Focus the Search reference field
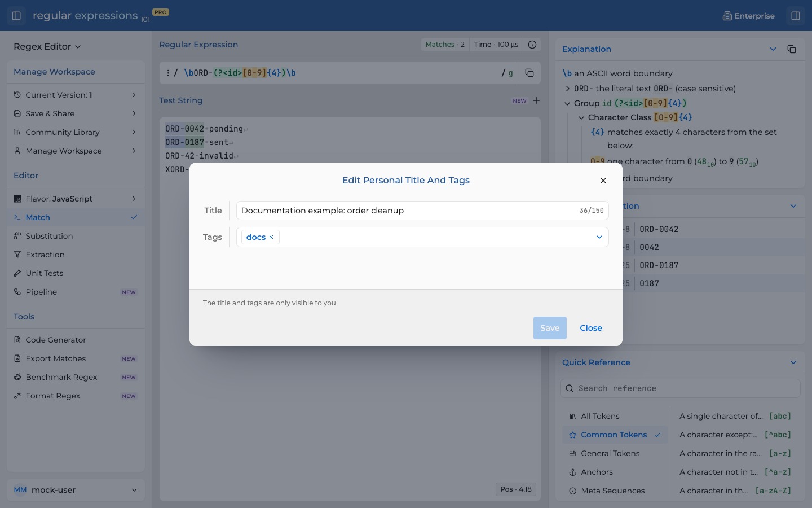The image size is (812, 508). click(680, 388)
